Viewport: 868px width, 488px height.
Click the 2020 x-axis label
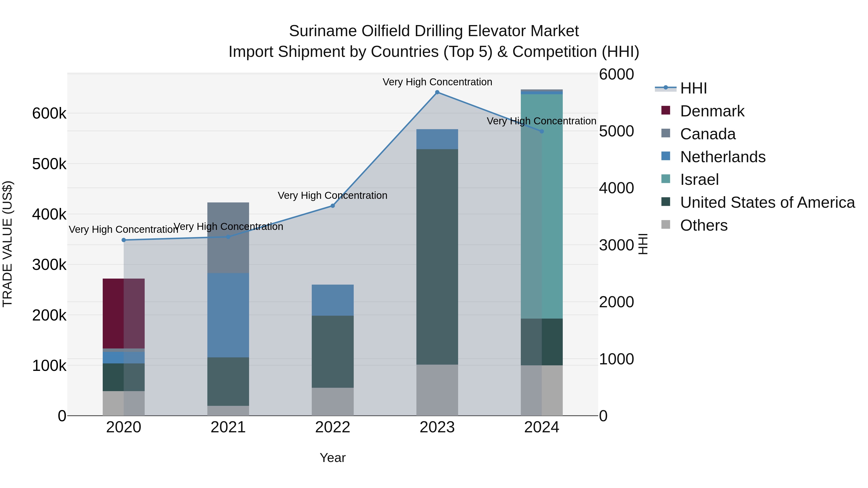pos(124,427)
